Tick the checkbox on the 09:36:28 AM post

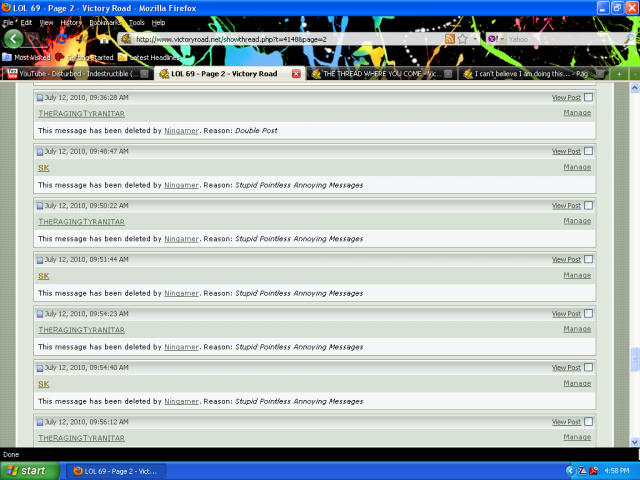588,98
